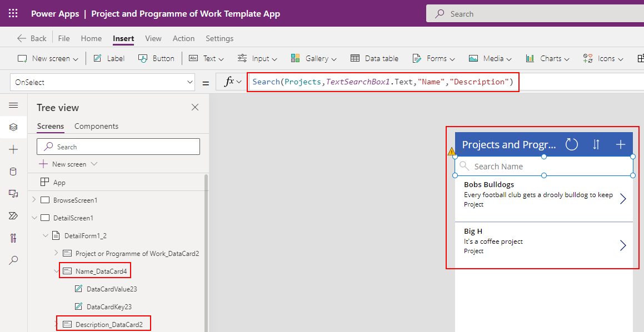Click the Projects and Progr... header title

point(508,144)
